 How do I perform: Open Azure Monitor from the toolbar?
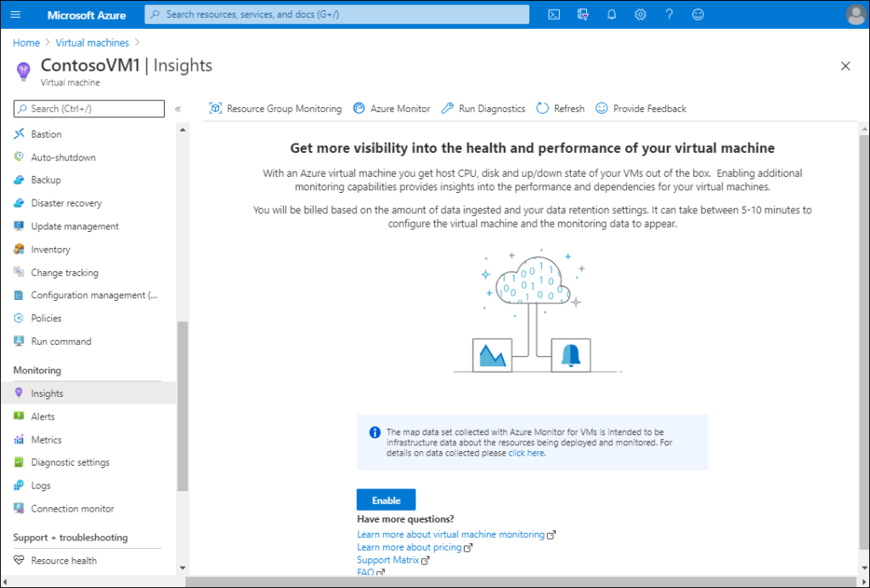[392, 109]
